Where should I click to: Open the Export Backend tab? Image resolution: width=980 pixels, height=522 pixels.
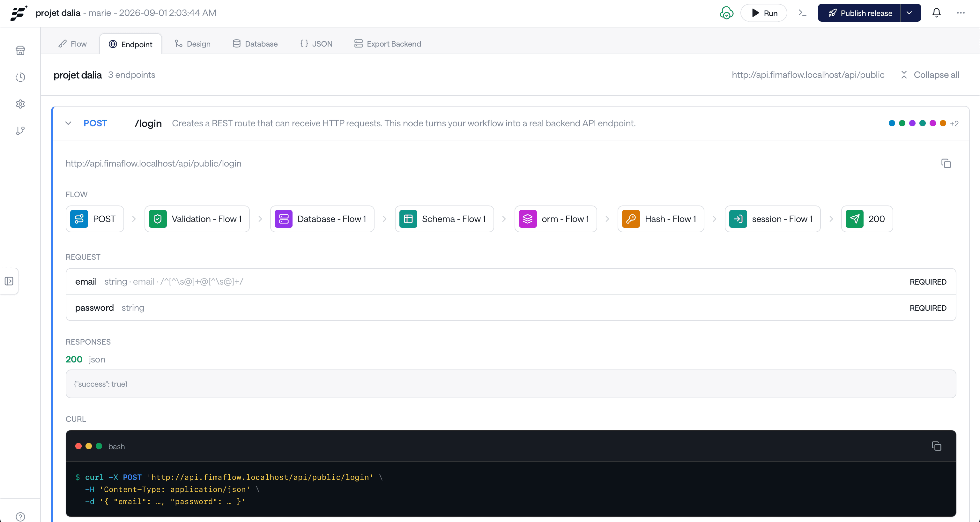point(388,44)
